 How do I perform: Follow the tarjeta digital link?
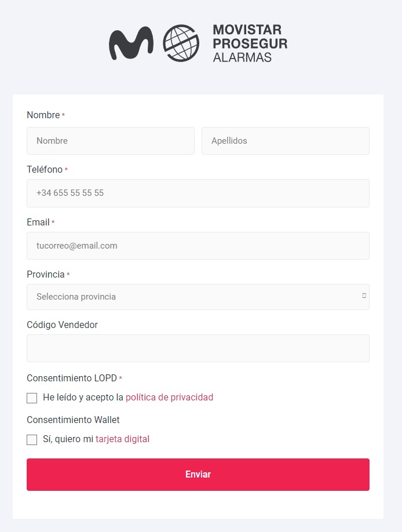point(122,439)
